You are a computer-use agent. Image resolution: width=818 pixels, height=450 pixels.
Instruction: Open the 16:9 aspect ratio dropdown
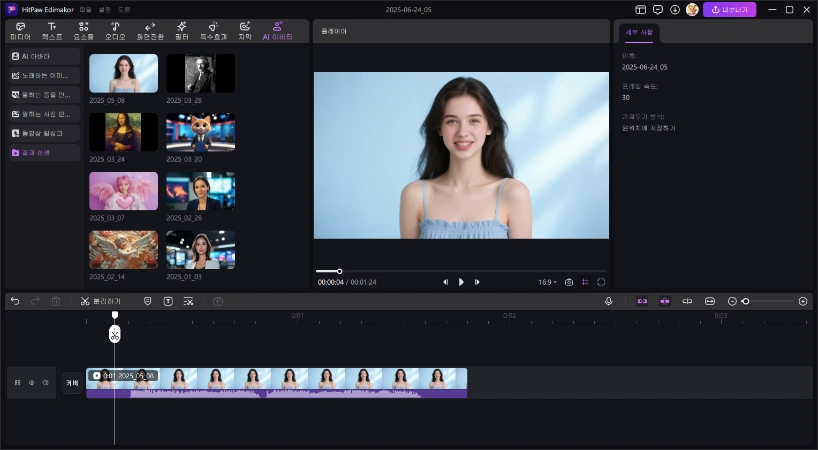(547, 282)
